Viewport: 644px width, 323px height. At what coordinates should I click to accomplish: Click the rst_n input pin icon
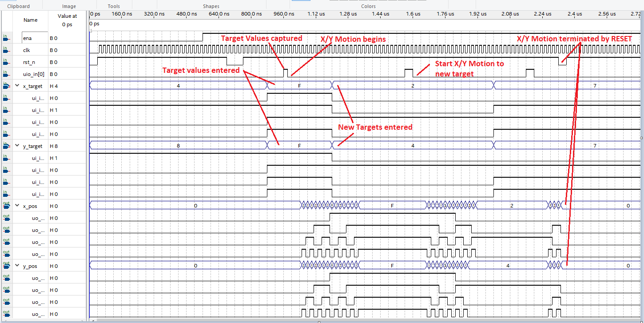[6, 62]
